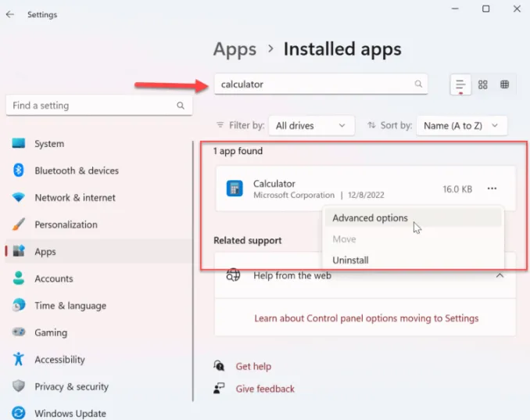Choose Uninstall in the context menu
This screenshot has width=530, height=420.
[350, 260]
